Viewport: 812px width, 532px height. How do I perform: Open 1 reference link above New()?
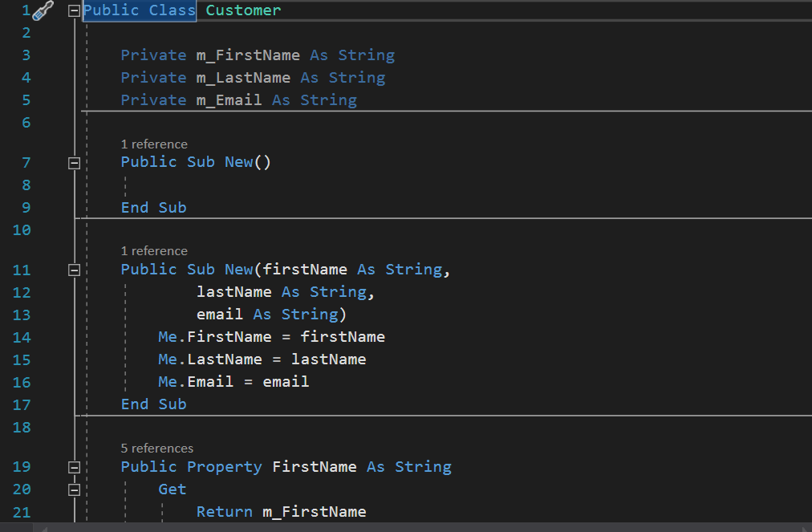153,144
